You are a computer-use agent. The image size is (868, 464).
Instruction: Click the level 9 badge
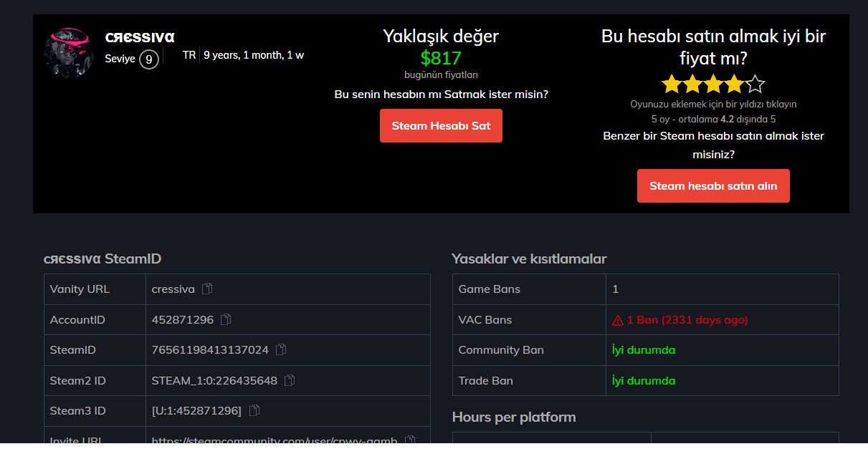click(149, 59)
